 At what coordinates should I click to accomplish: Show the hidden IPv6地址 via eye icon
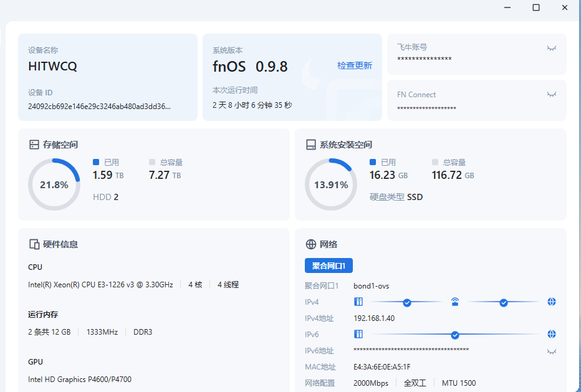(551, 351)
